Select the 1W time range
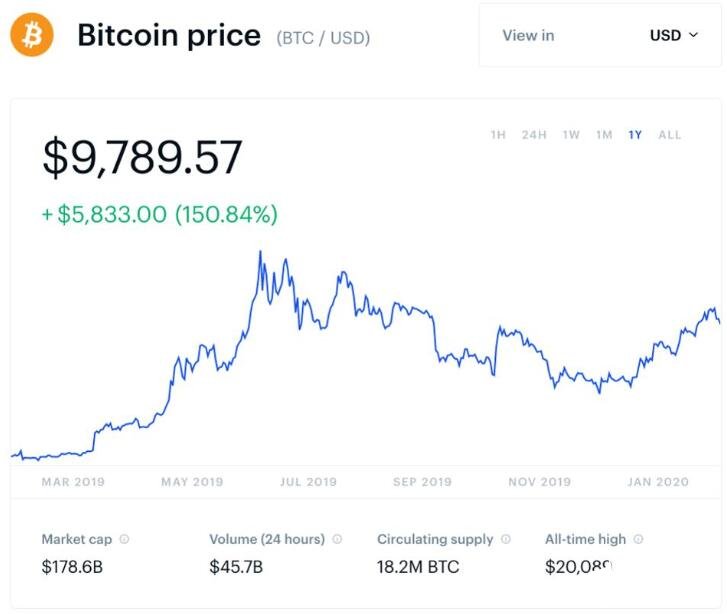Image resolution: width=727 pixels, height=614 pixels. pos(571,135)
